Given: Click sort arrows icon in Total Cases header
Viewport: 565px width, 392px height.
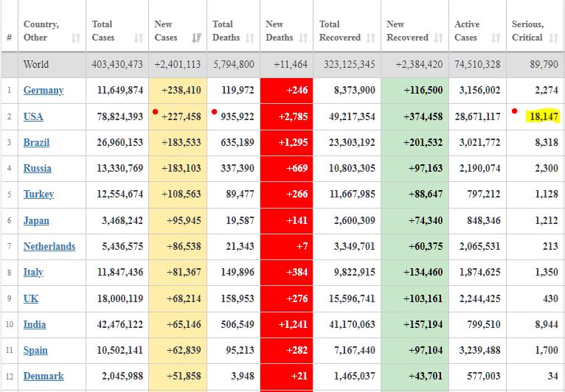Looking at the screenshot, I should [139, 38].
